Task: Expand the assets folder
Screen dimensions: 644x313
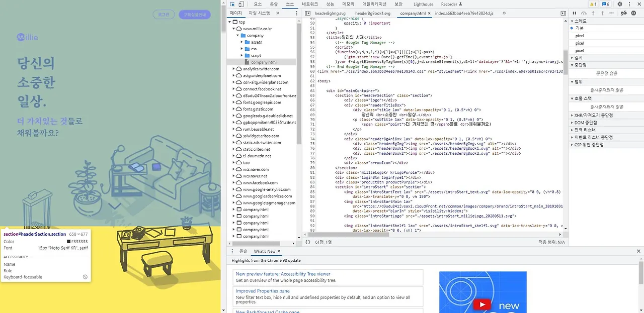Action: pyautogui.click(x=242, y=42)
